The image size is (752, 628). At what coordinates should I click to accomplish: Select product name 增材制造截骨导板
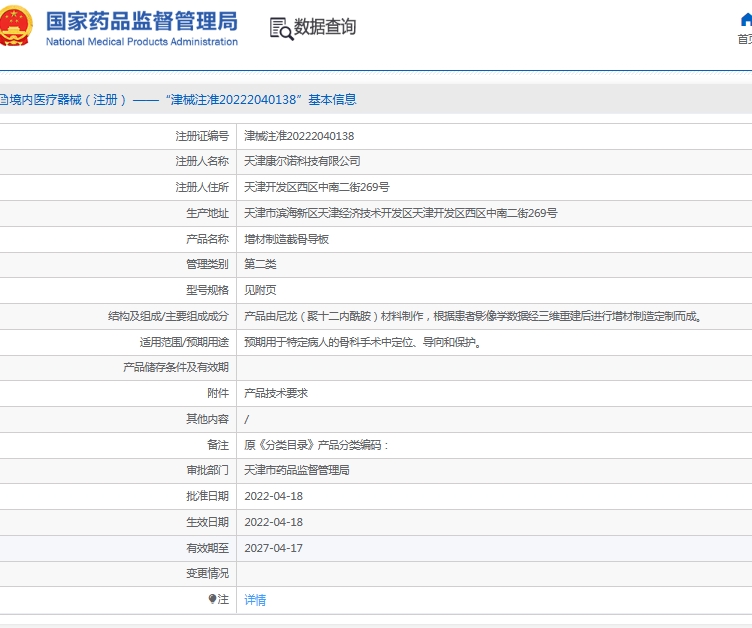[286, 239]
